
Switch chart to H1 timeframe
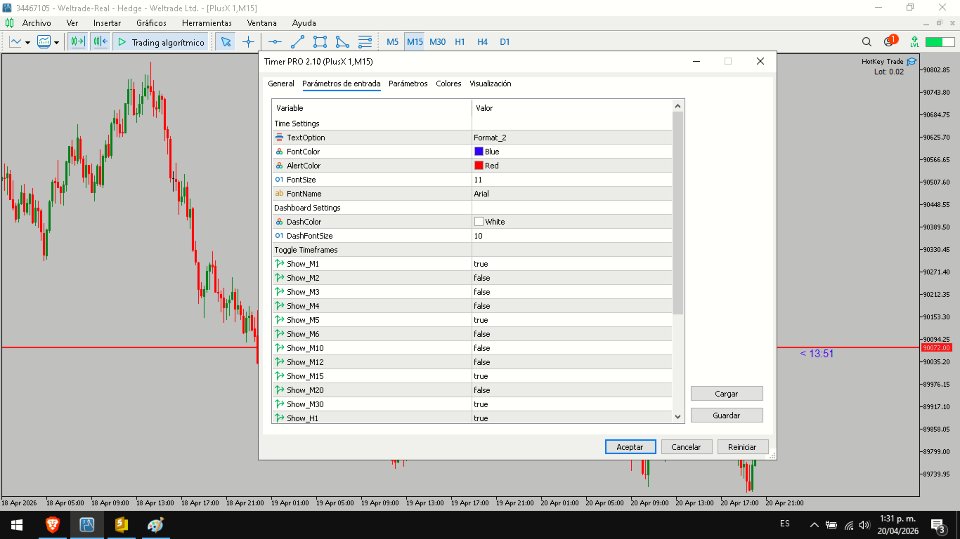click(460, 42)
